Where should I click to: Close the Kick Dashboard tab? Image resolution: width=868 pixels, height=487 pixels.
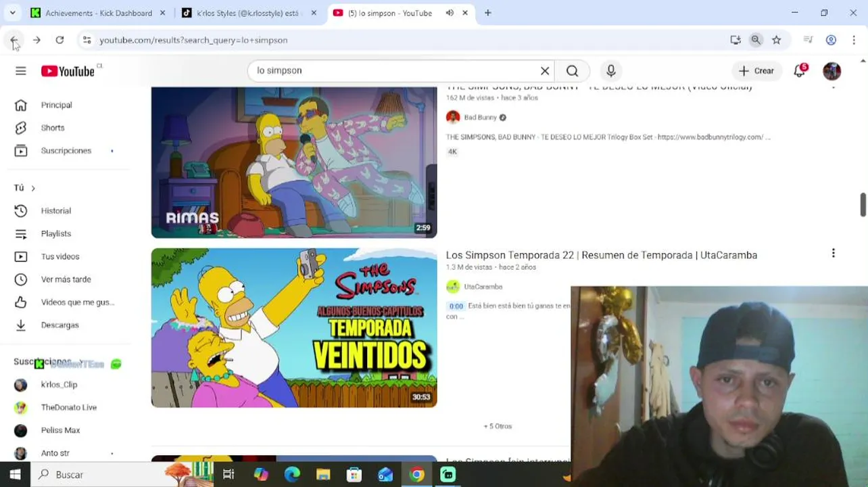tap(162, 13)
